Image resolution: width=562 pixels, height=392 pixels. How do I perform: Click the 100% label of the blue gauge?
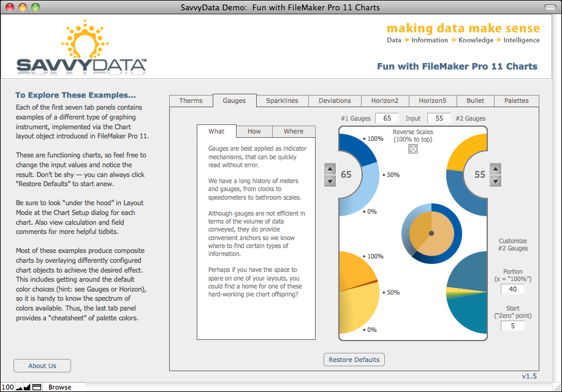click(x=375, y=138)
